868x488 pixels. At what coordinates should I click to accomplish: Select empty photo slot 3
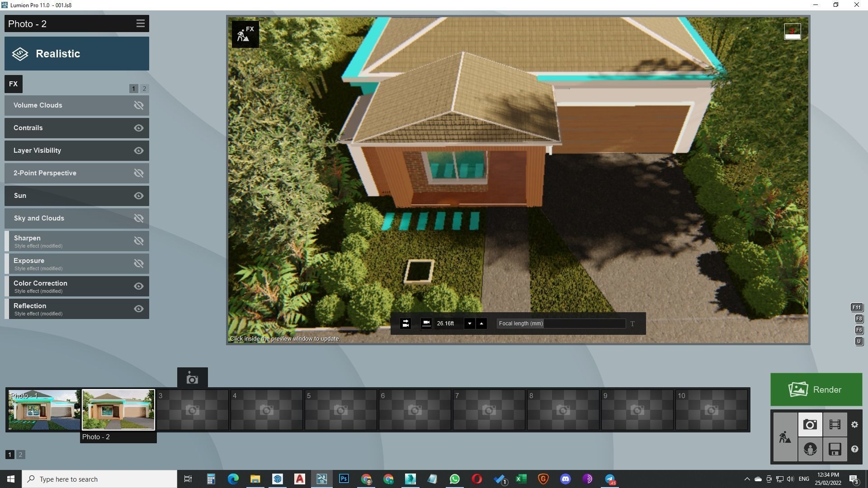192,410
